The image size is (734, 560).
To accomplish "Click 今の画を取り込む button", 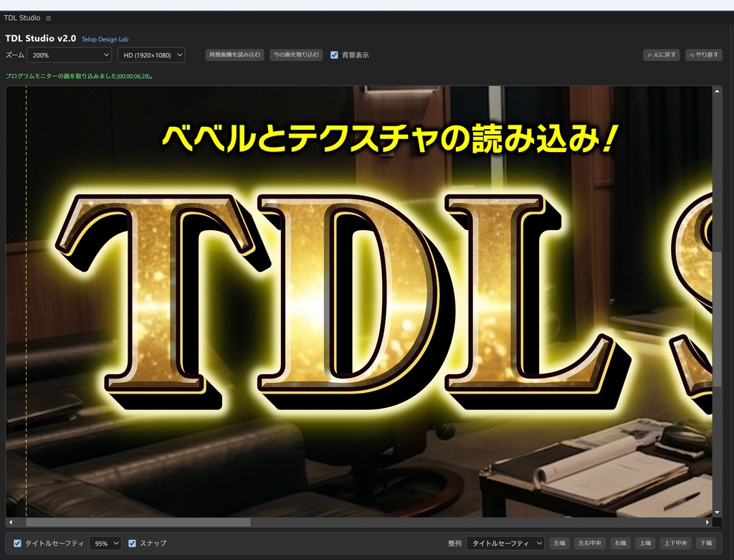I will 296,54.
